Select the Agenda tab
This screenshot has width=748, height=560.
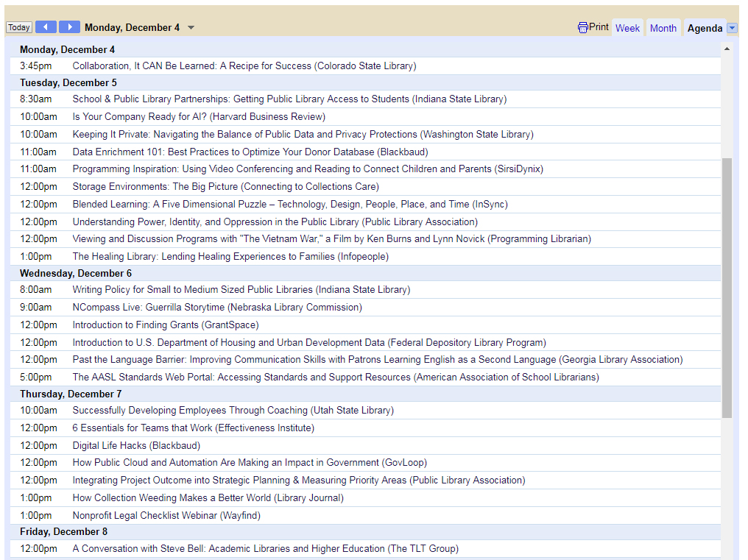[x=705, y=28]
